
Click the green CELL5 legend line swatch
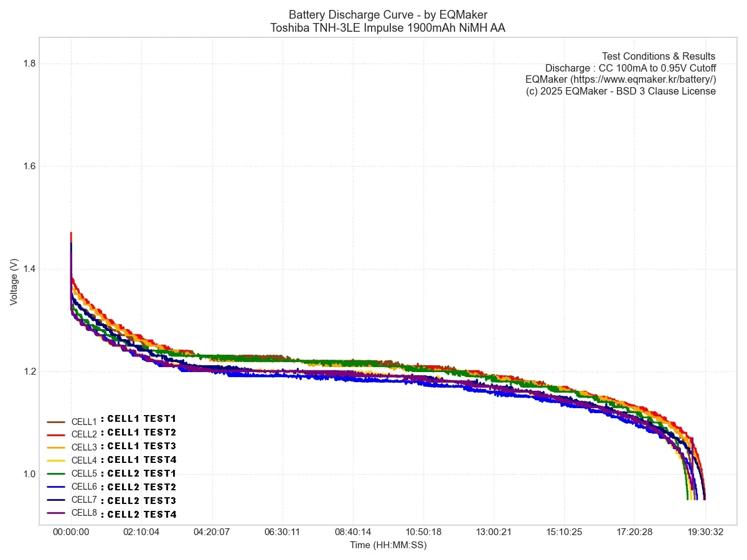coord(56,474)
